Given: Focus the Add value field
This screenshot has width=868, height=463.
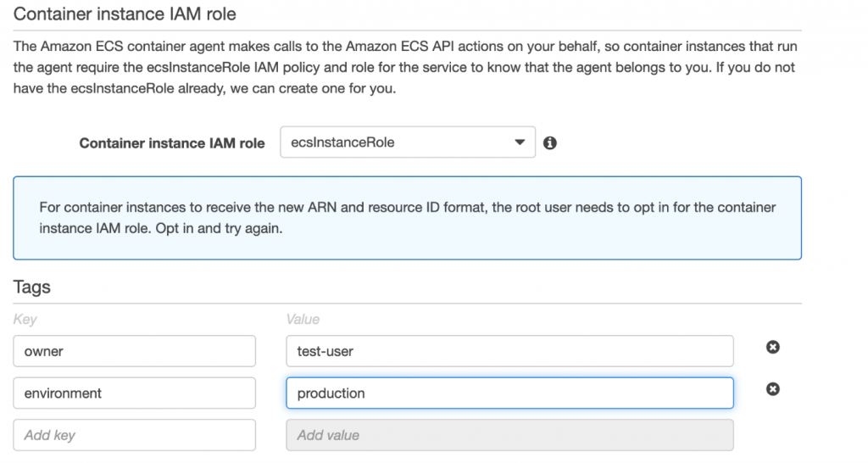Looking at the screenshot, I should tap(509, 435).
